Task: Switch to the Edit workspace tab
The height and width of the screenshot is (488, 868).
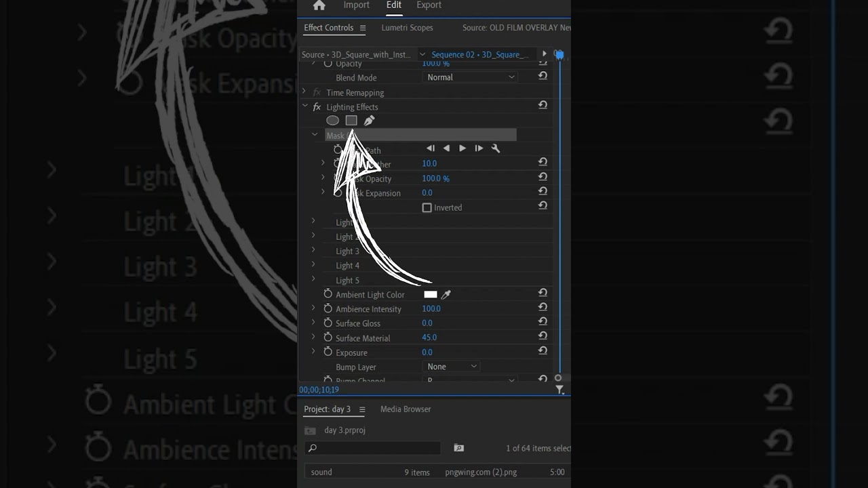Action: 394,5
